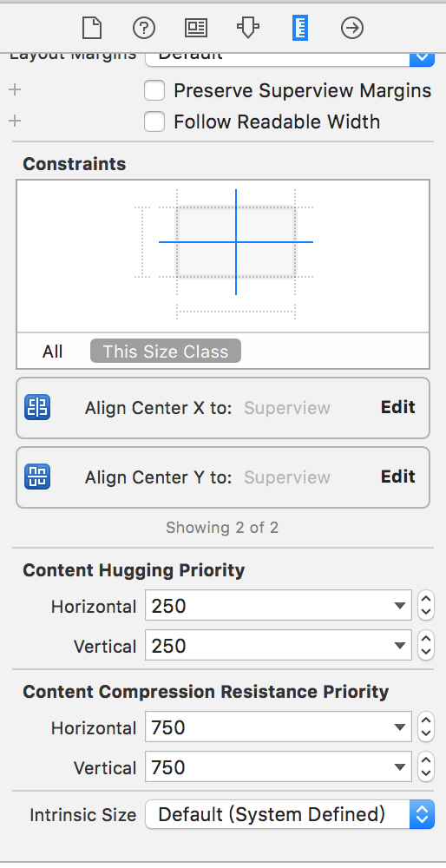
Task: Click the Align Center X constraint icon
Action: click(37, 407)
